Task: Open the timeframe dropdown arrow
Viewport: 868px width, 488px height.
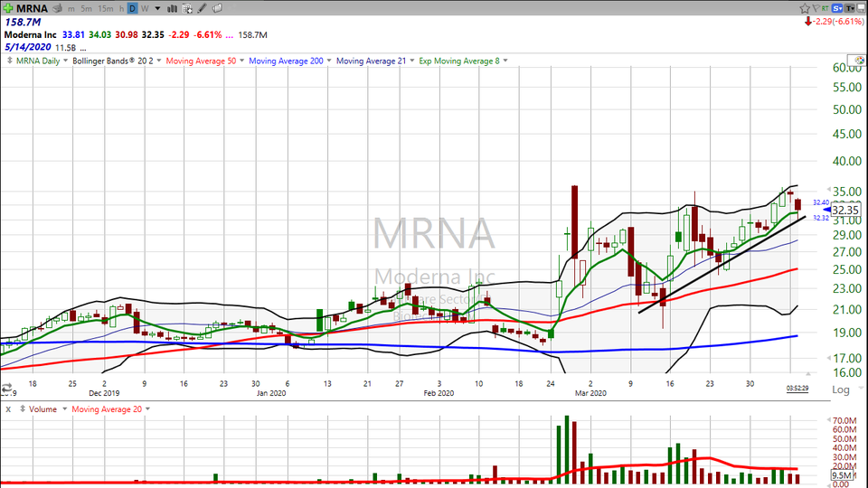Action: pyautogui.click(x=157, y=9)
